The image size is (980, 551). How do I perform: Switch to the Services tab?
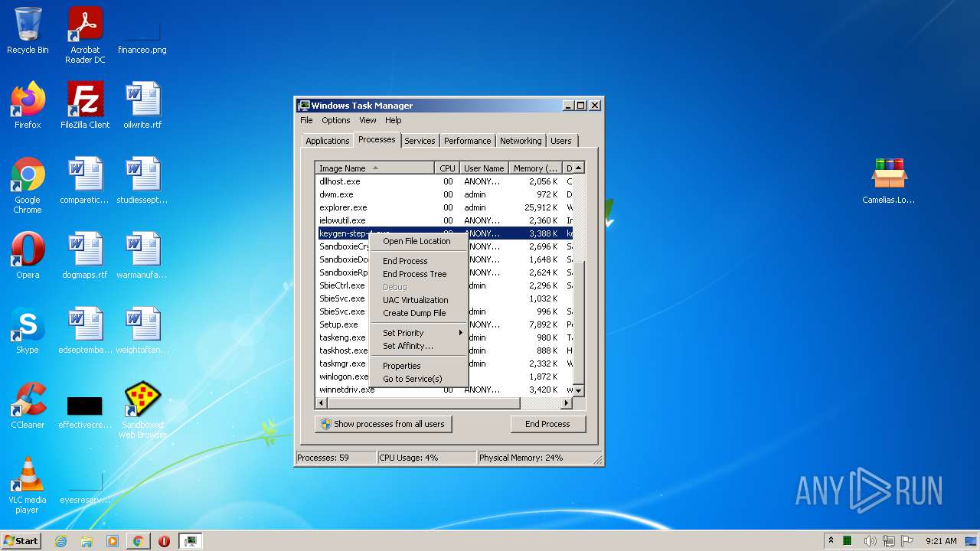pyautogui.click(x=420, y=141)
